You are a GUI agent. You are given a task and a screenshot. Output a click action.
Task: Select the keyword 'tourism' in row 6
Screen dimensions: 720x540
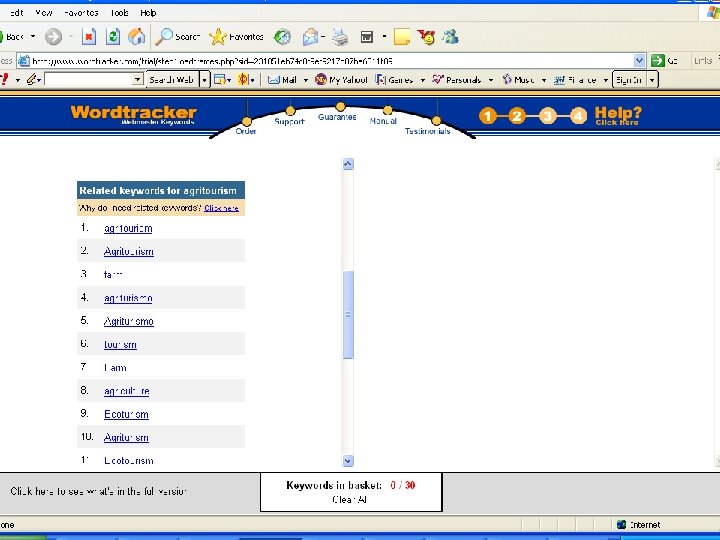120,344
